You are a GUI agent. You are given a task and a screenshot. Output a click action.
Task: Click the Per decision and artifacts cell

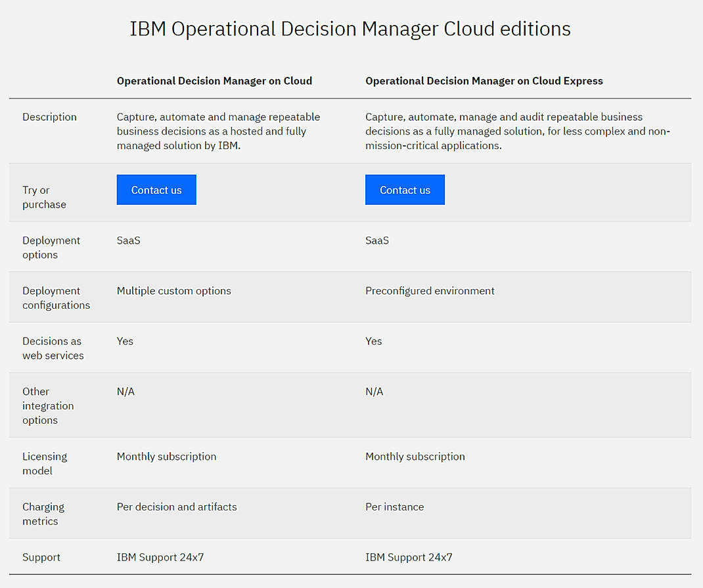(x=177, y=507)
